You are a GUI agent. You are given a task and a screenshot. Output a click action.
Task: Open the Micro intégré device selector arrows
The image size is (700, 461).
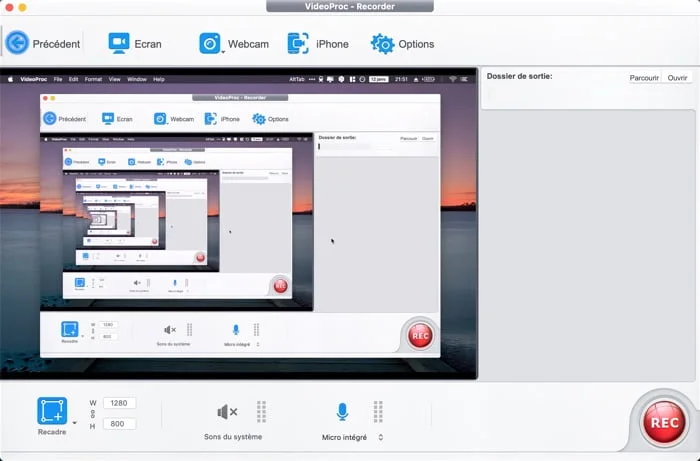point(380,437)
